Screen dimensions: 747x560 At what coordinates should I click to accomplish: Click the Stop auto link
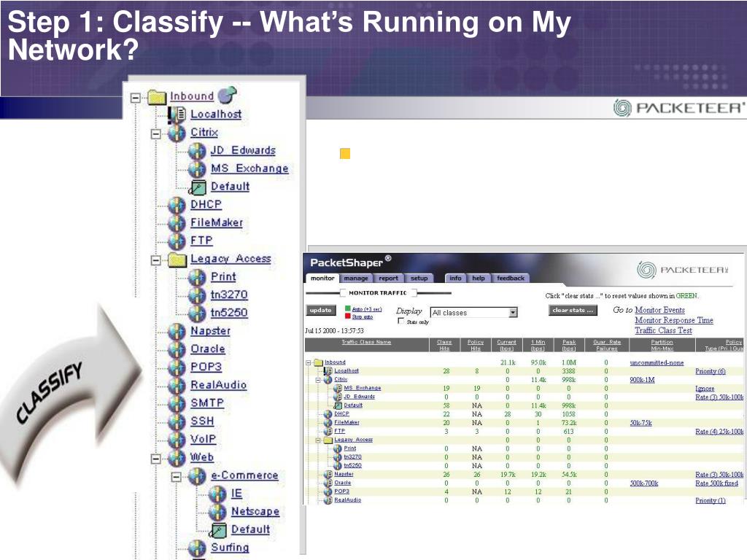tap(362, 316)
